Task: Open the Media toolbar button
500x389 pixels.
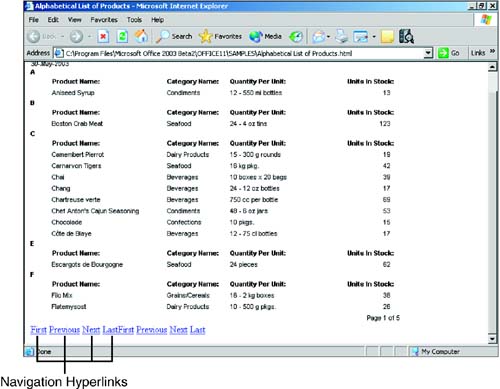Action: (265, 36)
